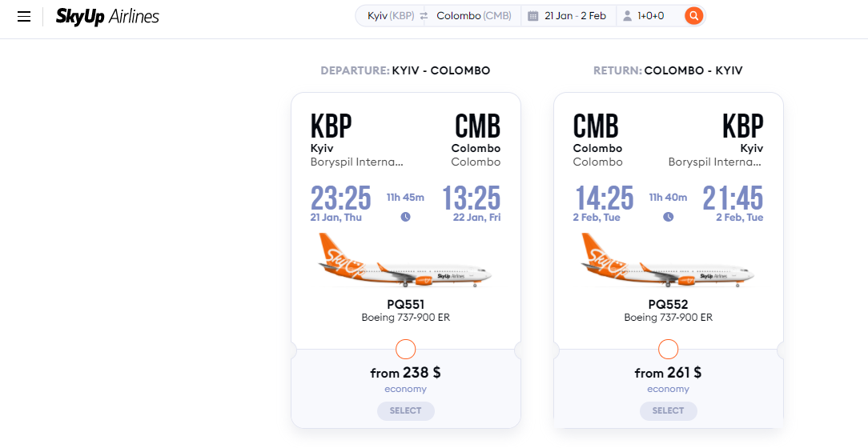Viewport: 868px width, 448px height.
Task: Click economy link under 238 $ price
Action: click(x=406, y=390)
